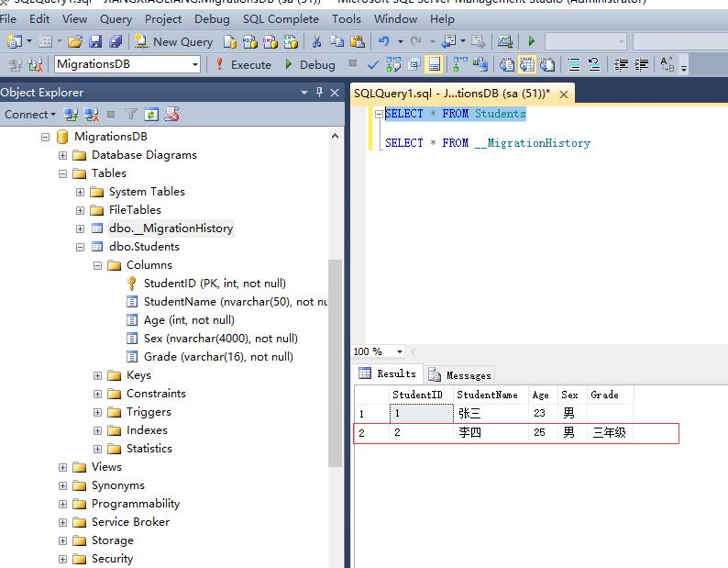Image resolution: width=728 pixels, height=568 pixels.
Task: Pin the Object Explorer panel
Action: [x=320, y=92]
